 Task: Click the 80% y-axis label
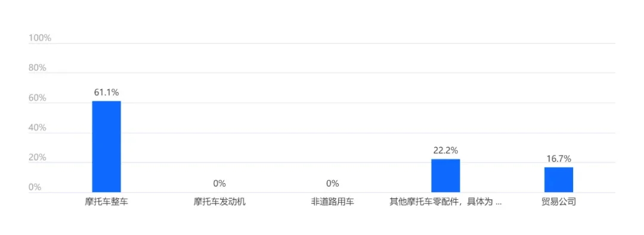tap(38, 68)
